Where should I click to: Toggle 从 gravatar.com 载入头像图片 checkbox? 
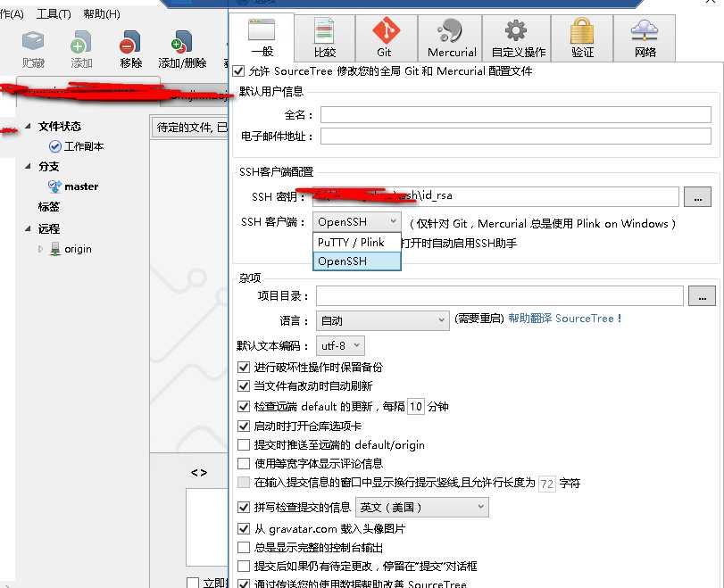click(244, 529)
